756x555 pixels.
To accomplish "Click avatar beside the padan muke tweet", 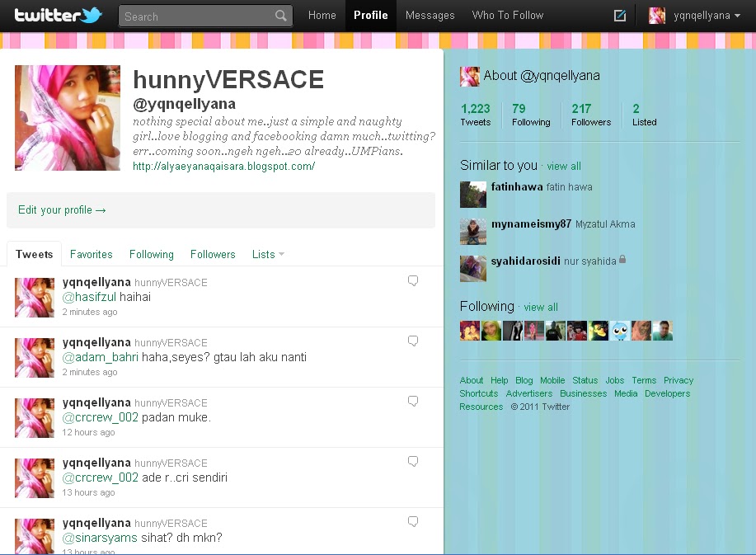I will click(x=35, y=418).
